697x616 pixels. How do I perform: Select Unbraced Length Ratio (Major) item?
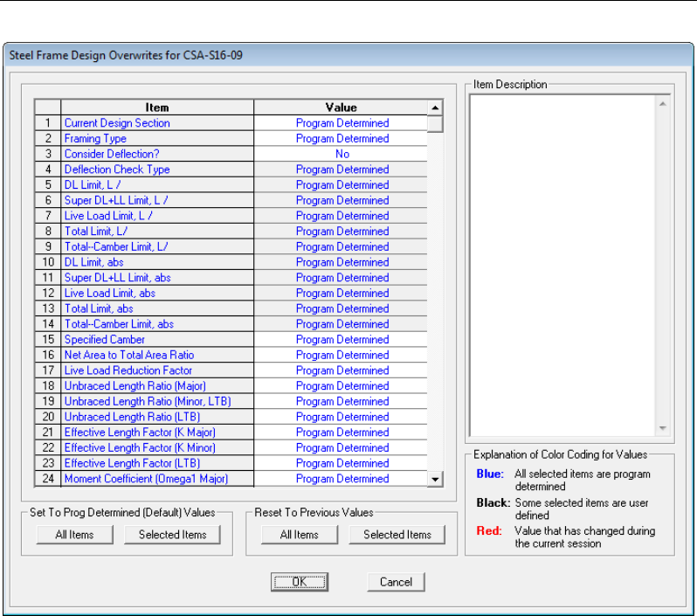coord(157,386)
